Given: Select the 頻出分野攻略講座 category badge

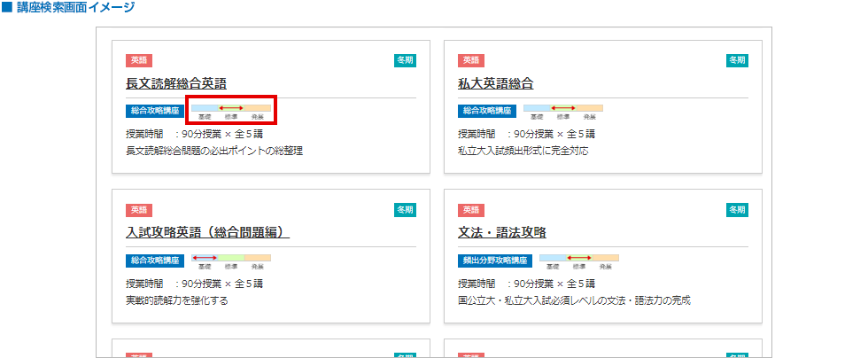Looking at the screenshot, I should pos(495,261).
